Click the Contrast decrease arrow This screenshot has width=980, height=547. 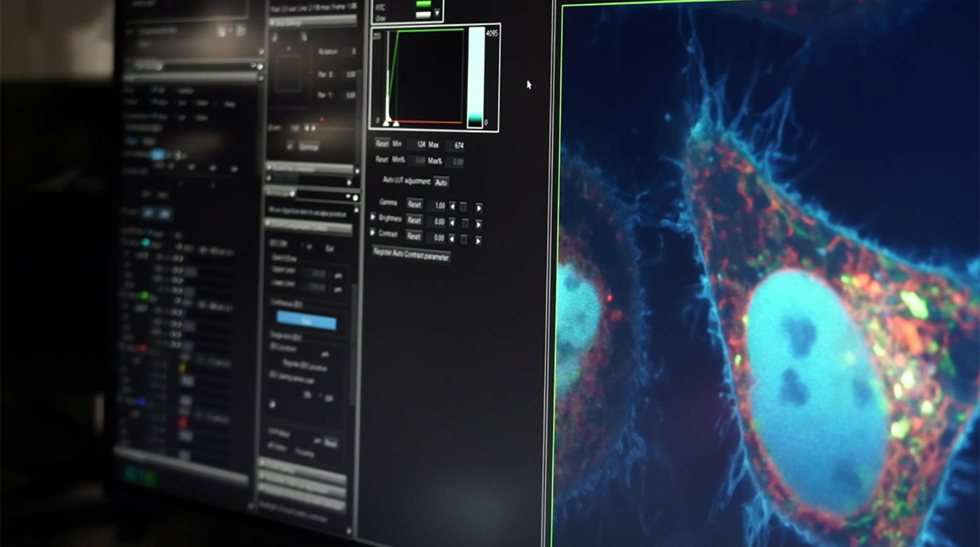point(452,238)
